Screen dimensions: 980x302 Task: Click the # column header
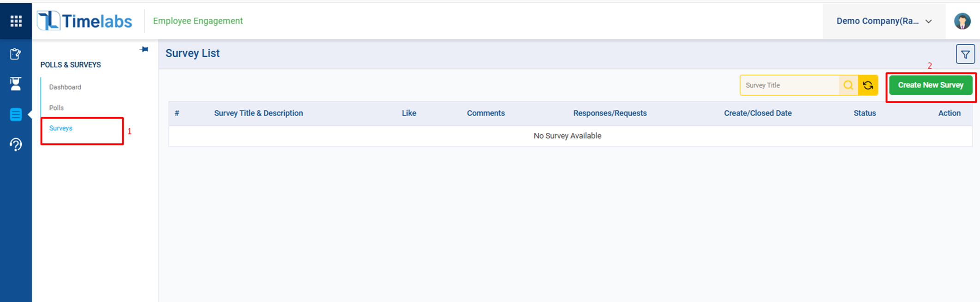coord(177,113)
